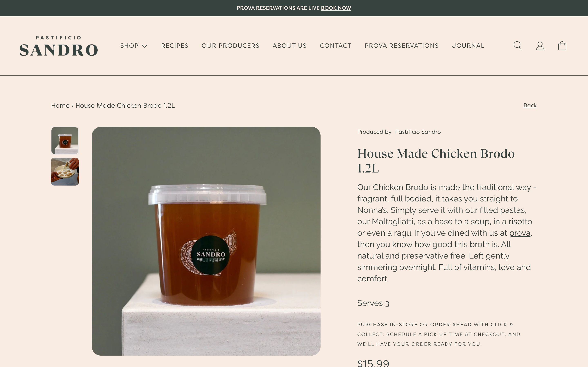Viewport: 588px width, 367px height.
Task: Open the Recipes menu item
Action: click(x=175, y=46)
